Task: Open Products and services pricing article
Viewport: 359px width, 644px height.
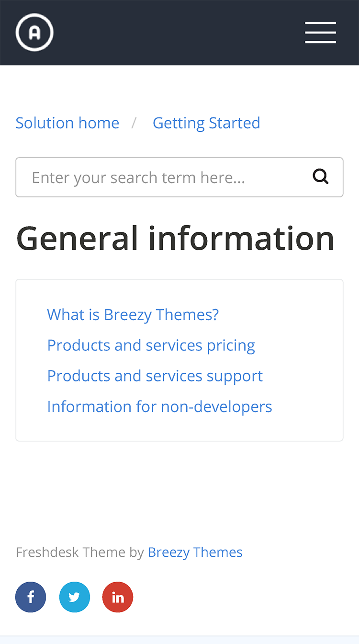Action: coord(151,345)
